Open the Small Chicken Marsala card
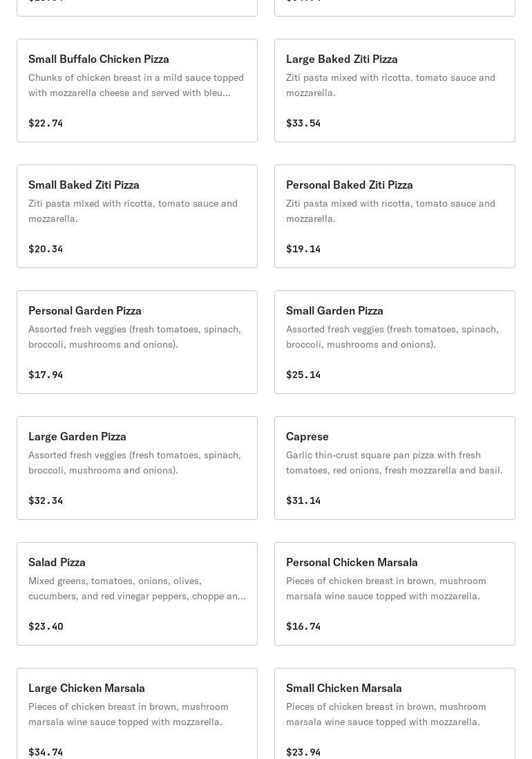Image resolution: width=532 pixels, height=759 pixels. (x=395, y=713)
